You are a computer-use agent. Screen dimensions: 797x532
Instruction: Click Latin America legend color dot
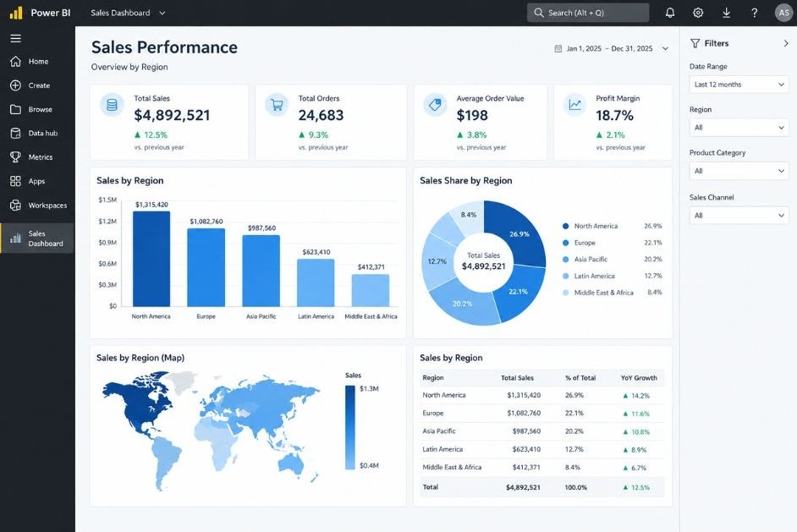[566, 276]
